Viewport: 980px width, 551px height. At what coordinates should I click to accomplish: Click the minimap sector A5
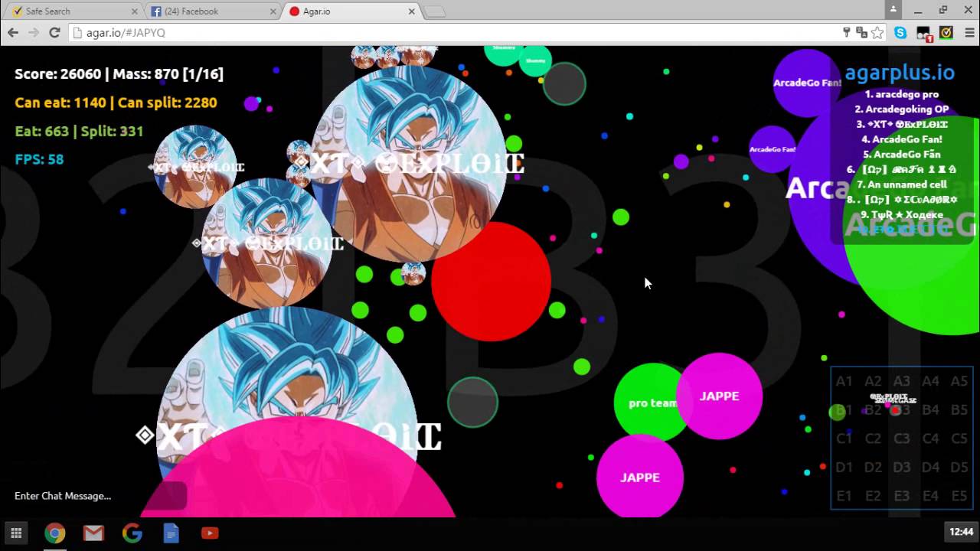pos(959,381)
